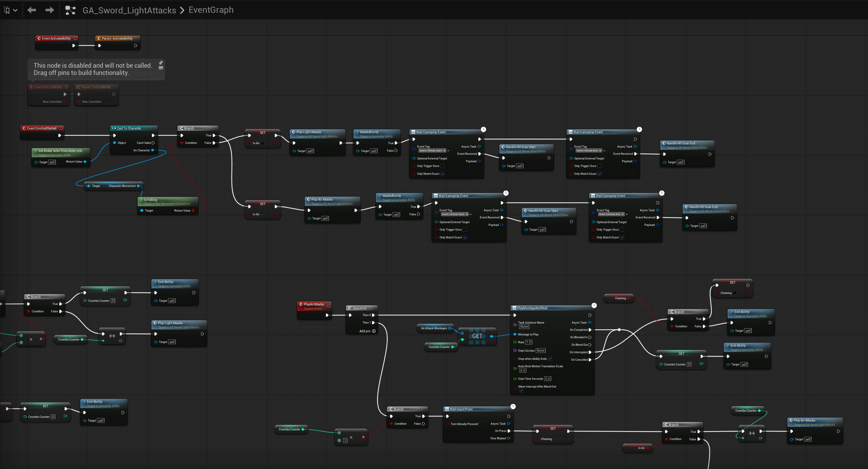Clear the Event.HitScan.Start tag in Play Light Attacks chain
This screenshot has height=469, width=868.
click(x=445, y=151)
